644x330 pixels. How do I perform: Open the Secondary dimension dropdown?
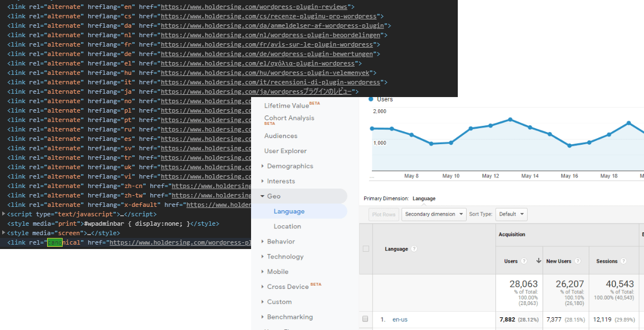[x=434, y=215]
